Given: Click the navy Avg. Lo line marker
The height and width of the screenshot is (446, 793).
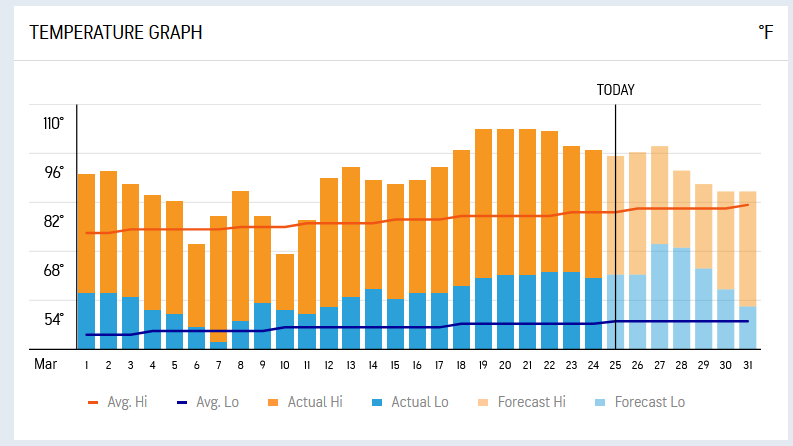Looking at the screenshot, I should [182, 403].
